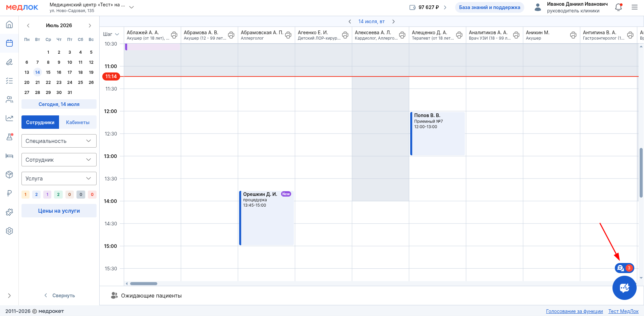Print schedule for Аникин М.

tap(573, 35)
